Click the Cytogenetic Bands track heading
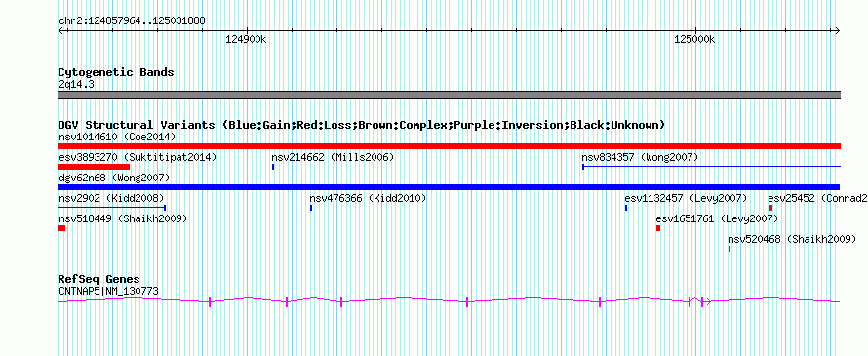Screen dimensions: 868x356 click(x=116, y=72)
